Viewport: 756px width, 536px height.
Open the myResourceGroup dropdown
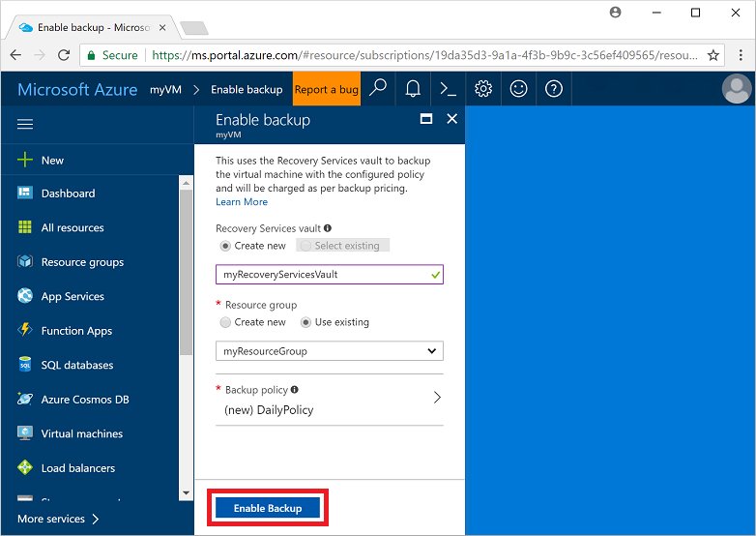click(330, 351)
